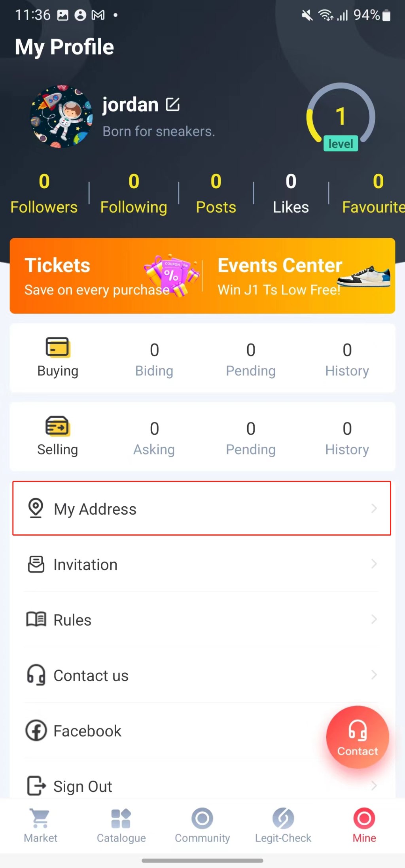View the Followers count
Viewport: 405px width, 868px height.
coord(44,193)
